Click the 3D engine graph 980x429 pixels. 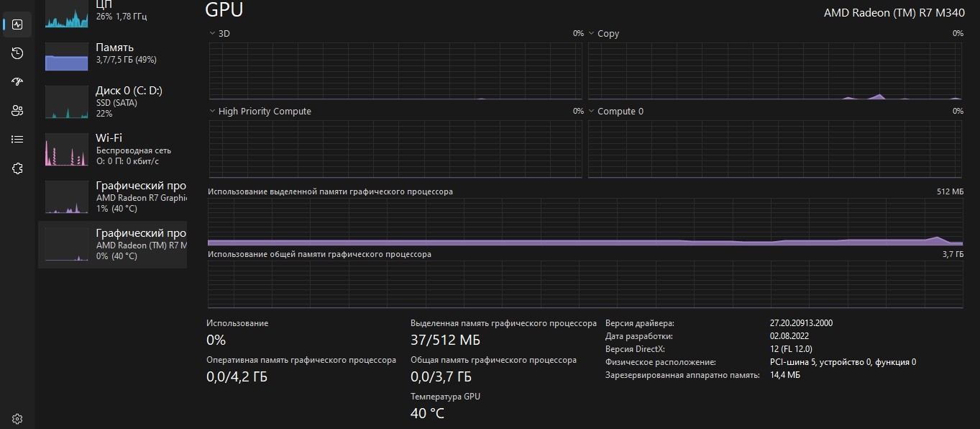(x=395, y=71)
